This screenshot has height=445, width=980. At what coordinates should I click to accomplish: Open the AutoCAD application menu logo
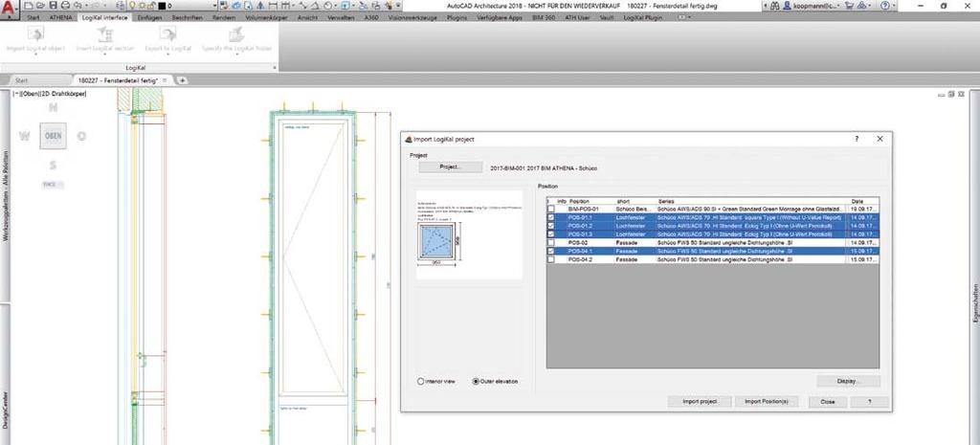click(8, 9)
